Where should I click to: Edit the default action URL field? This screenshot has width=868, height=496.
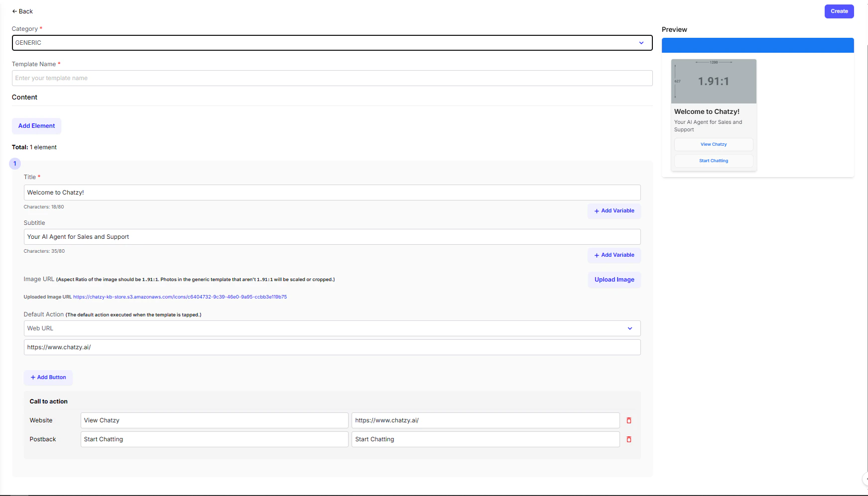[x=332, y=347]
